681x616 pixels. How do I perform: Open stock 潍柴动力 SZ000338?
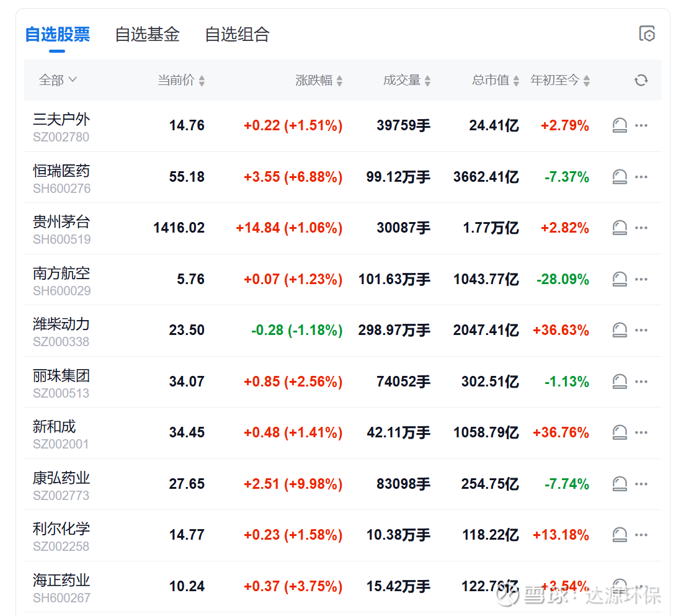click(61, 331)
